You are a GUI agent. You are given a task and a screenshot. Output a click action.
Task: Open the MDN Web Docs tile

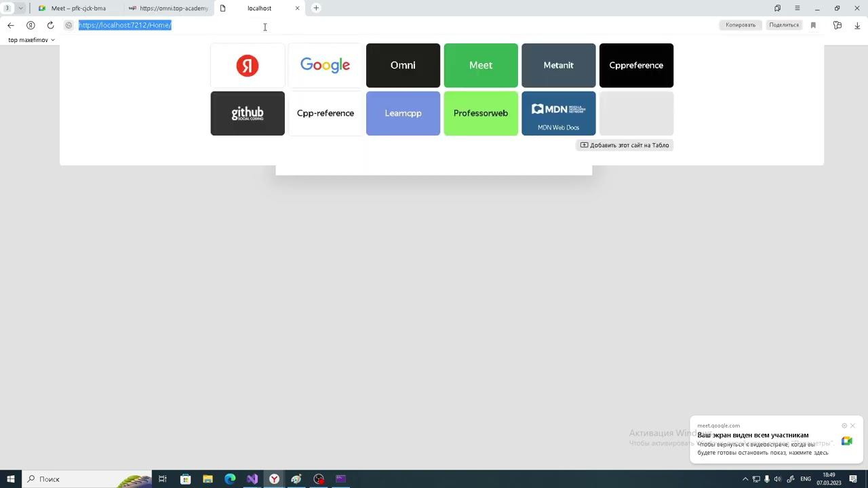558,113
